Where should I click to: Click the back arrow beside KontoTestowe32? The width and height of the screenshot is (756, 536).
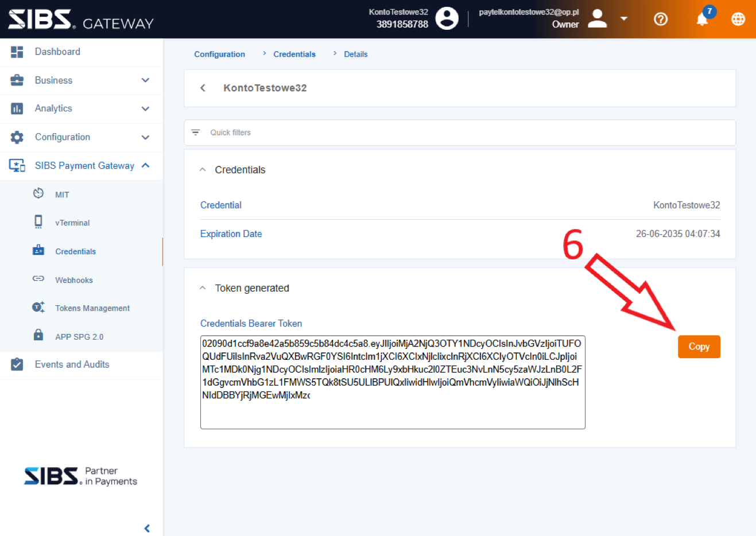203,88
